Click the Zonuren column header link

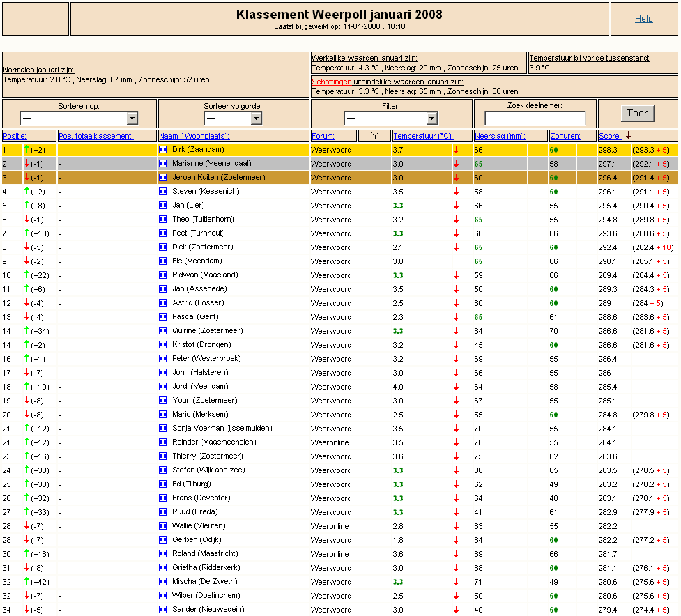[565, 136]
